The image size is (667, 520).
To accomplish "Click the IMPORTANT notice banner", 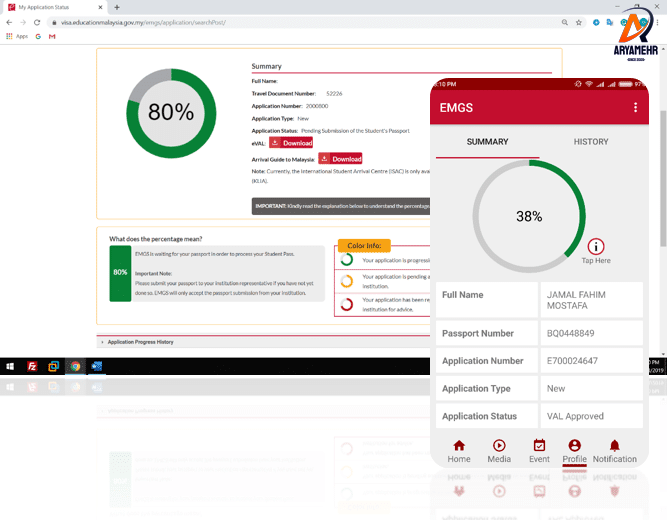I will point(341,206).
